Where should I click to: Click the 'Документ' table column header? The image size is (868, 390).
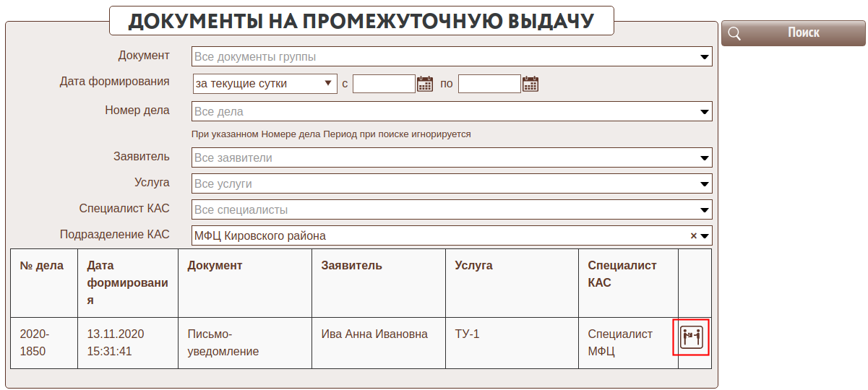(x=215, y=266)
